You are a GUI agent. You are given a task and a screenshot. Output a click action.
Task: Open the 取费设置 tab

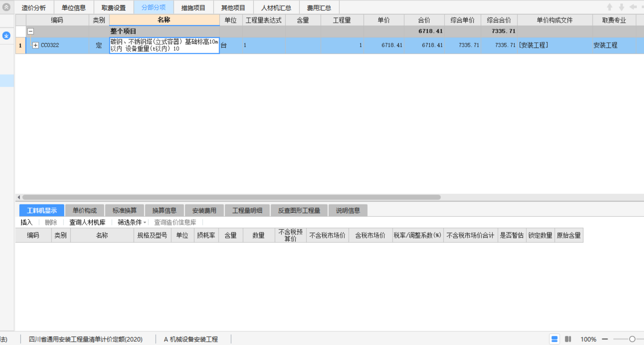(114, 8)
